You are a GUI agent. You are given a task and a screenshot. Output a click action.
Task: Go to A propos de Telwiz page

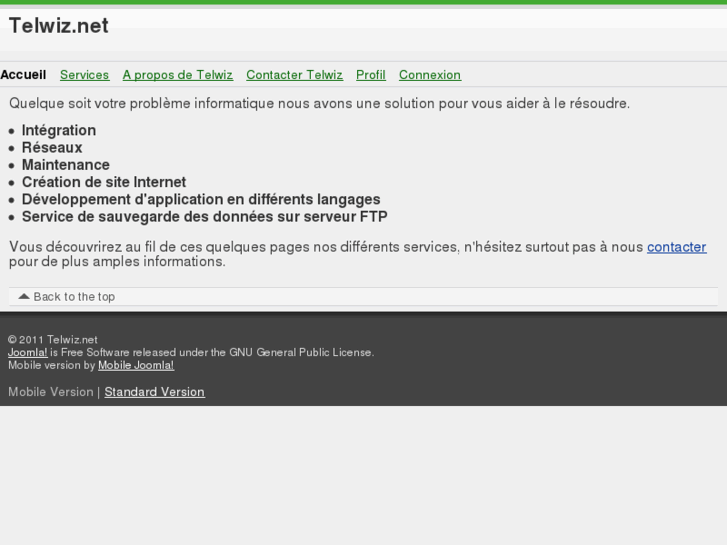coord(178,75)
